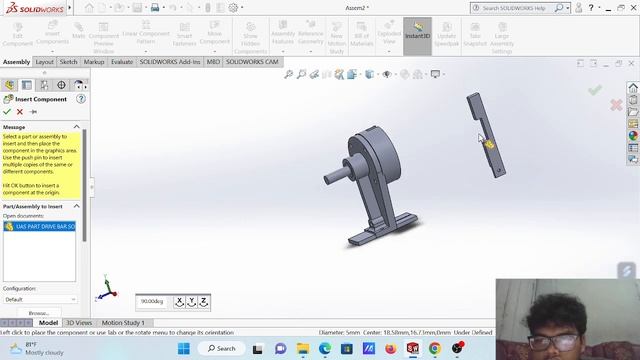Open SOLIDWORKS Resources task pane home icon
This screenshot has width=640, height=360.
[x=633, y=88]
